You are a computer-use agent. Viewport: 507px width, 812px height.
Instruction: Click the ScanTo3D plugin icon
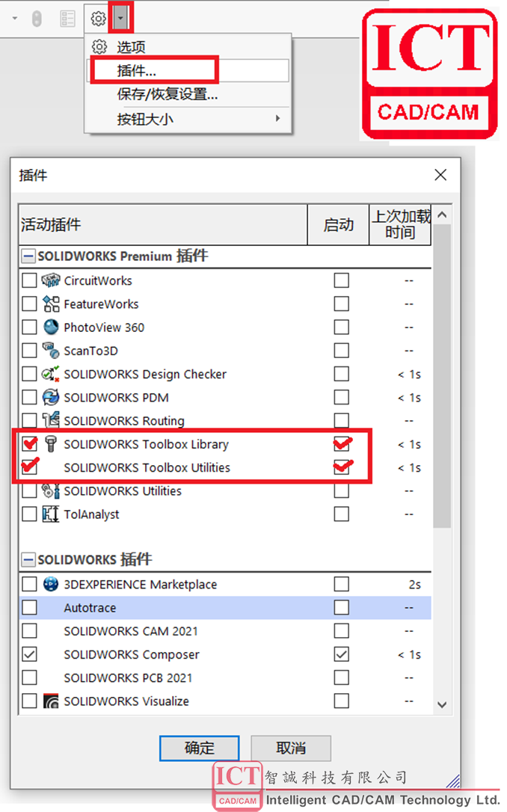[51, 351]
